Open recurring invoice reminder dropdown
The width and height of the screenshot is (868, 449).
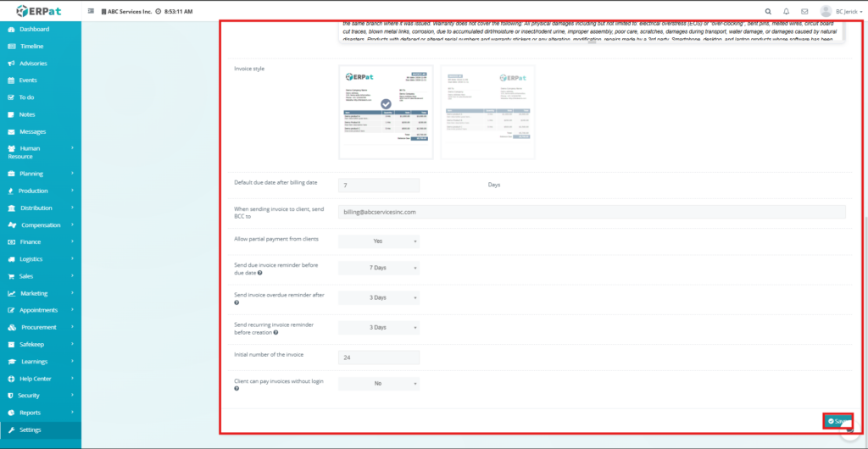click(379, 327)
